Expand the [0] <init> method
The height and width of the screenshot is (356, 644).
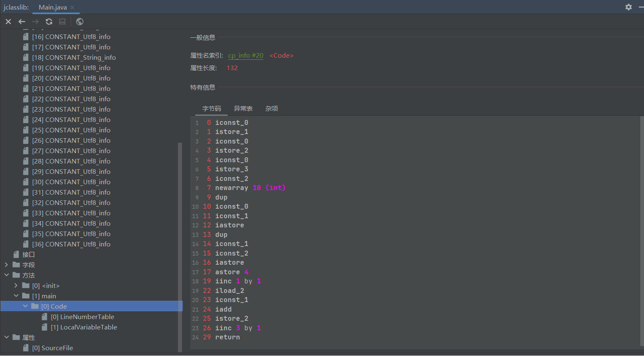pos(16,285)
